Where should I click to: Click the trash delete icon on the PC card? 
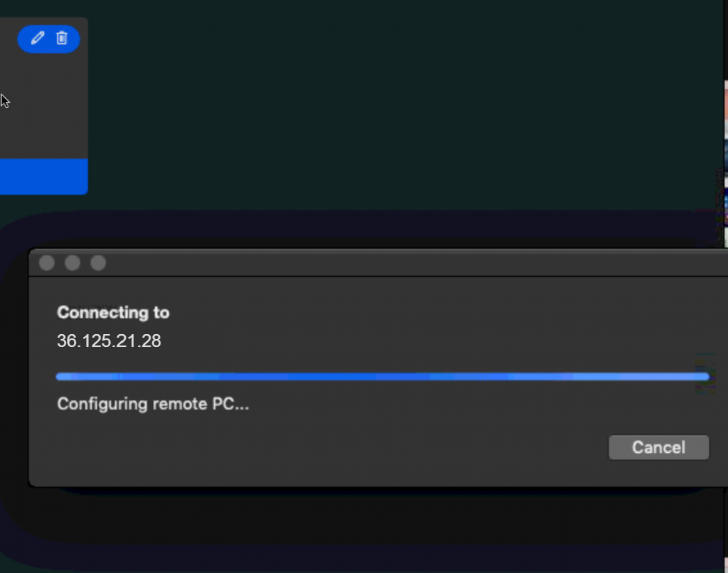point(62,38)
